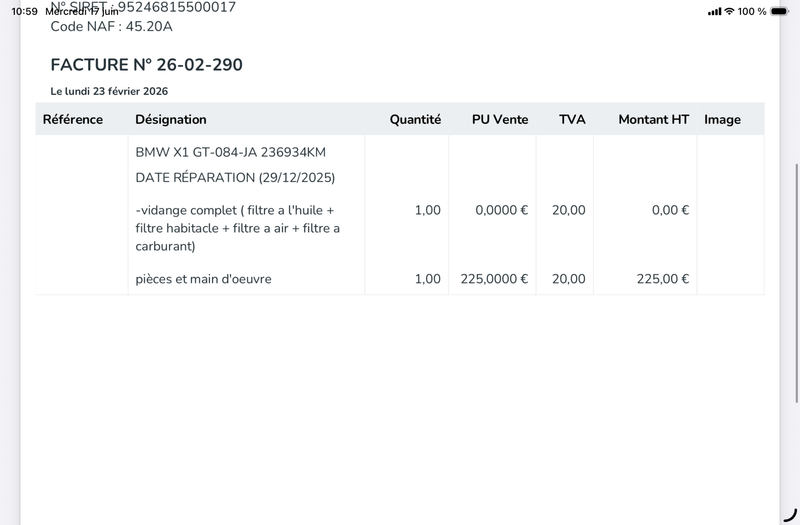Click the Référence column header
The width and height of the screenshot is (800, 525).
click(x=73, y=119)
